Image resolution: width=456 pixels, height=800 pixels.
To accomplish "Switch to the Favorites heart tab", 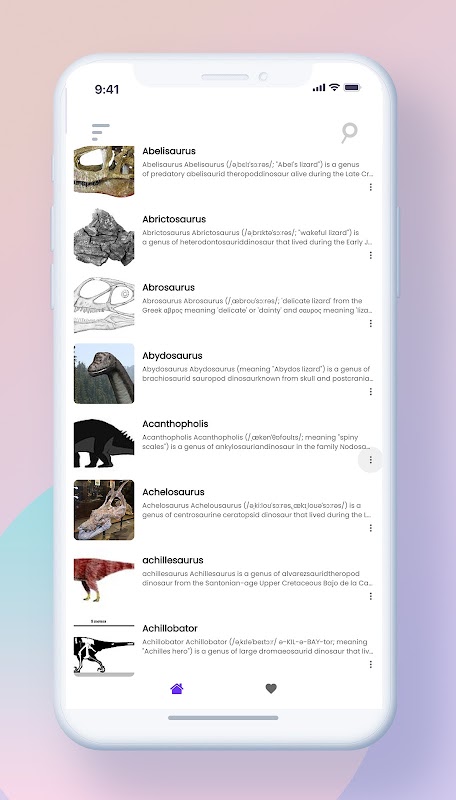I will [271, 689].
